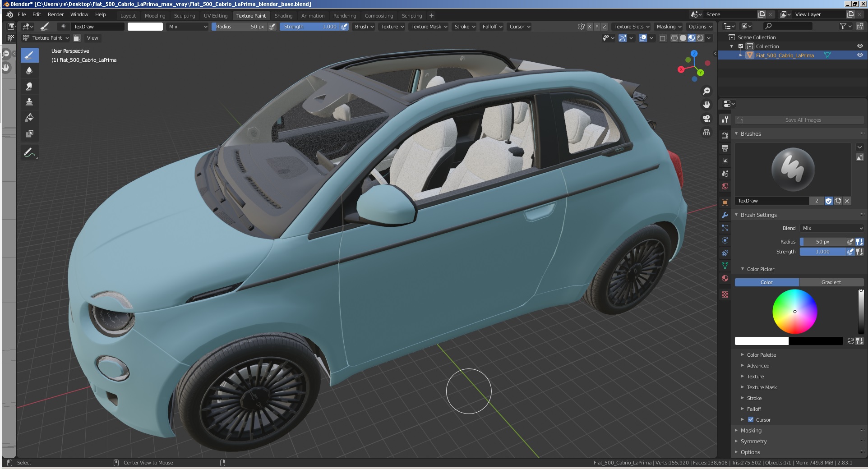The width and height of the screenshot is (868, 469).
Task: Open the Object properties tab
Action: [725, 202]
